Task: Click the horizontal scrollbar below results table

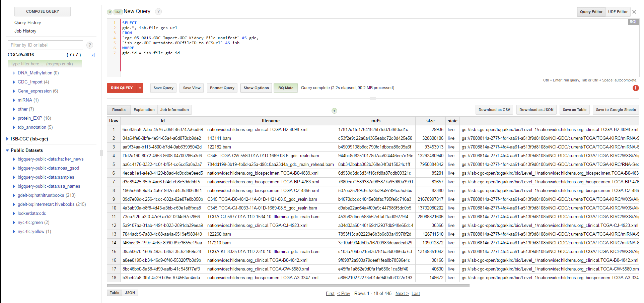Action: pyautogui.click(x=288, y=286)
